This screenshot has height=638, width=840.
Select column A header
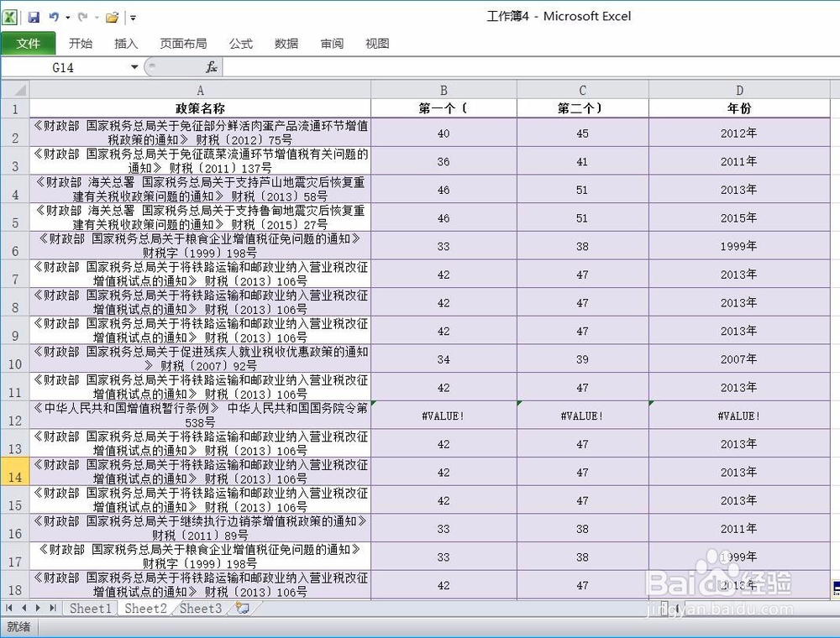coord(200,90)
